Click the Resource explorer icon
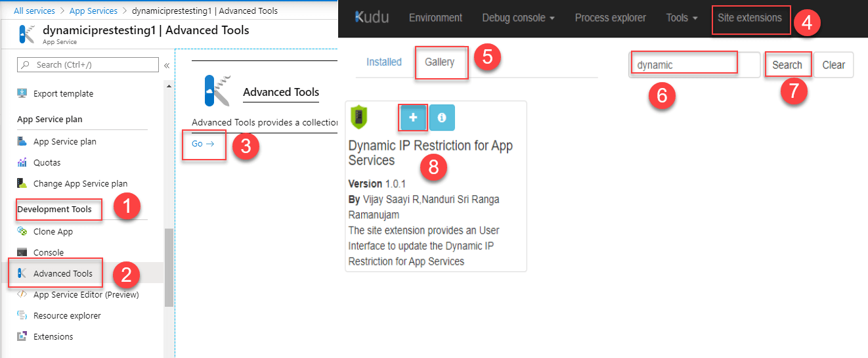Screen dimensions: 868x358 [x=22, y=315]
